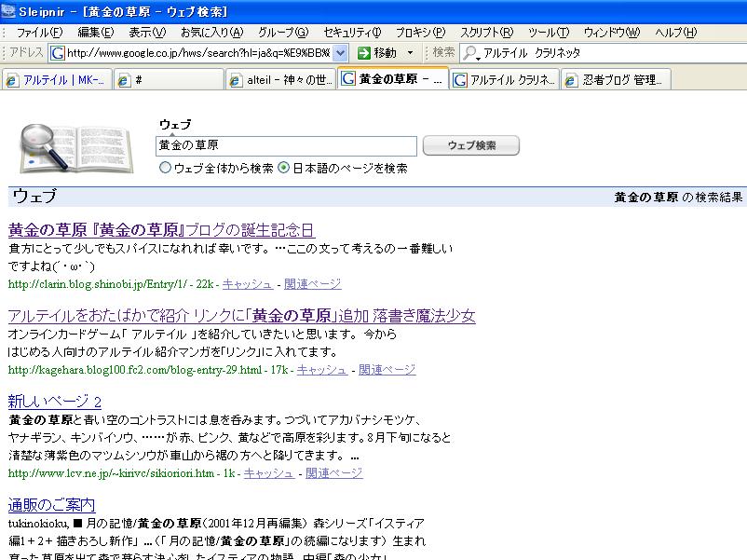
Task: Switch to the alteil - 神々の世 tab
Action: click(281, 80)
